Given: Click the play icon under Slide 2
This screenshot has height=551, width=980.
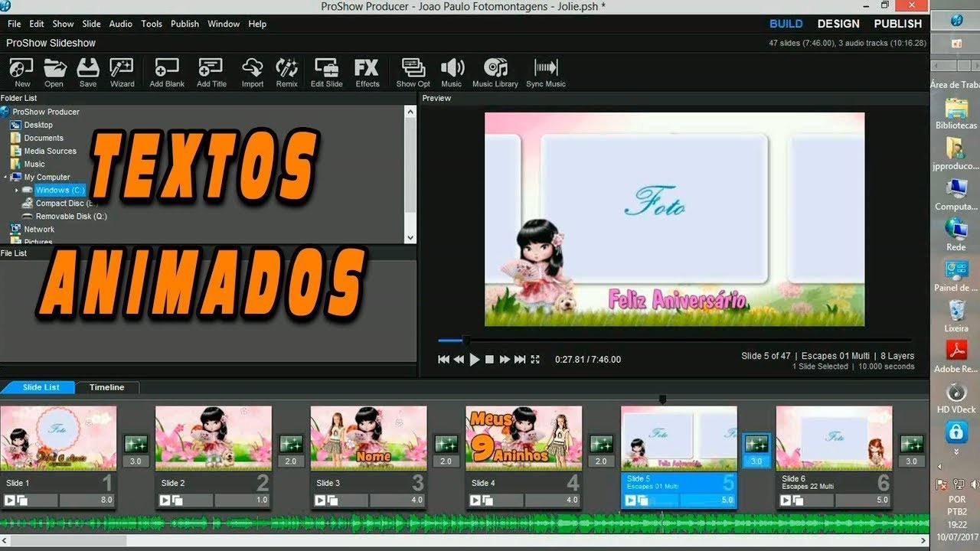Looking at the screenshot, I should point(164,500).
